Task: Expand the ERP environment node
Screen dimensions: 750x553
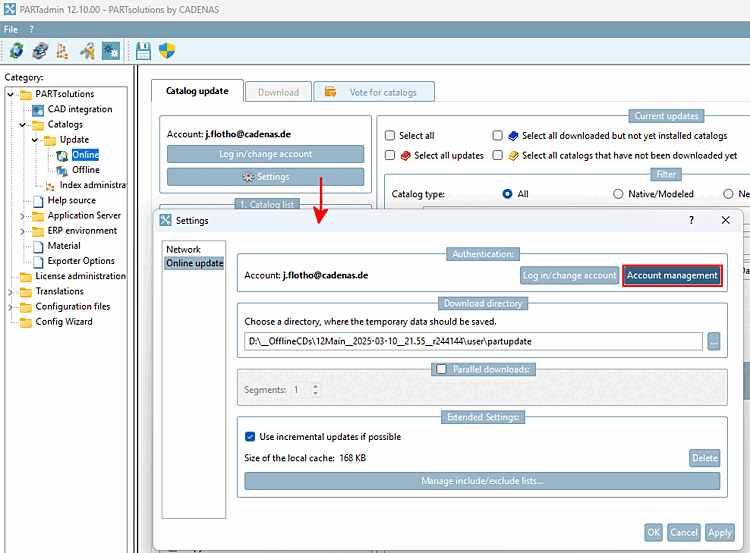Action: (x=22, y=232)
